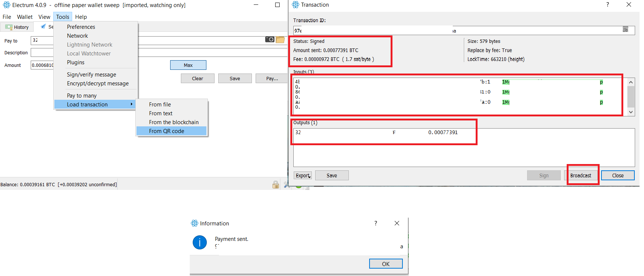Click the Transaction ID field

click(x=464, y=30)
